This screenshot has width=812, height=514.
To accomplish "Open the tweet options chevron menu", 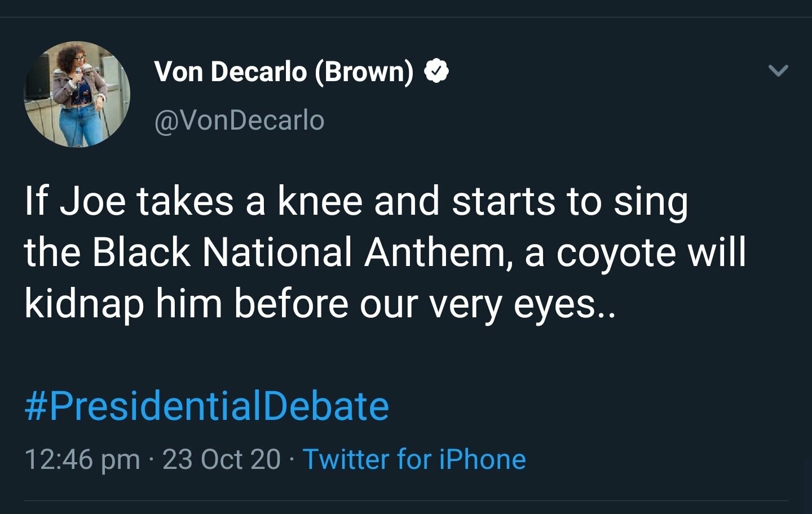I will pyautogui.click(x=778, y=70).
